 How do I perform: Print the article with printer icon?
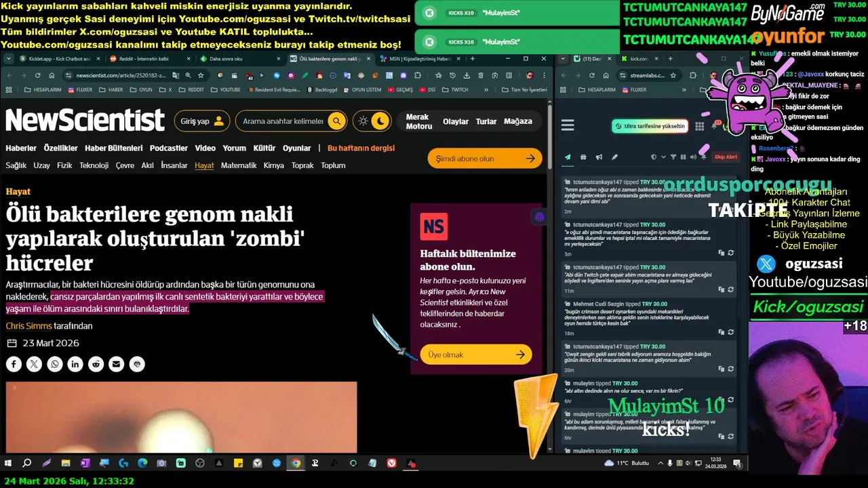coord(137,364)
